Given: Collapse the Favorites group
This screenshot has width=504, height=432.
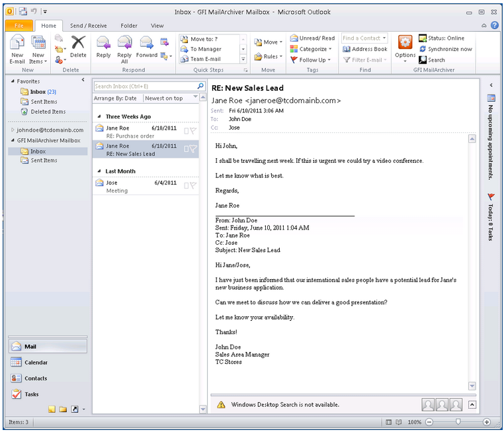Looking at the screenshot, I should [13, 81].
